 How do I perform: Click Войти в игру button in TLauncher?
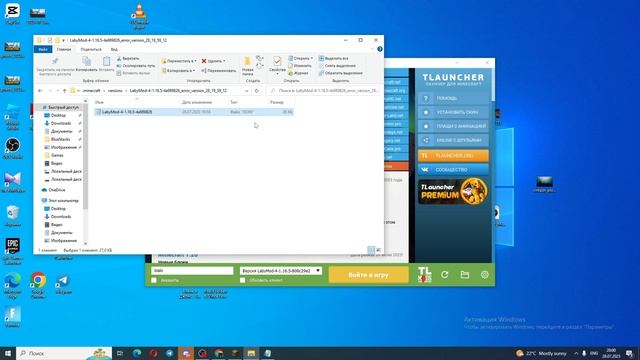(368, 275)
